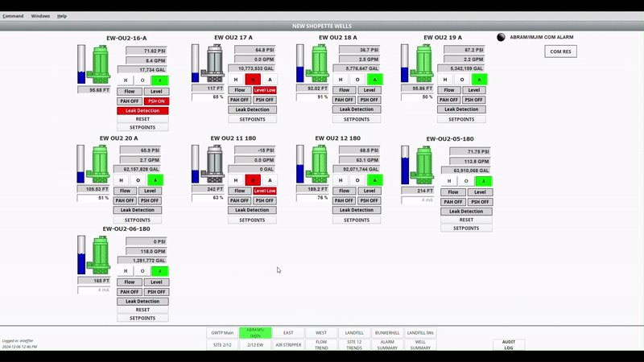Click the ABRAM/IMJIM COM ALARM indicator light
The width and height of the screenshot is (644, 362).
coord(500,37)
